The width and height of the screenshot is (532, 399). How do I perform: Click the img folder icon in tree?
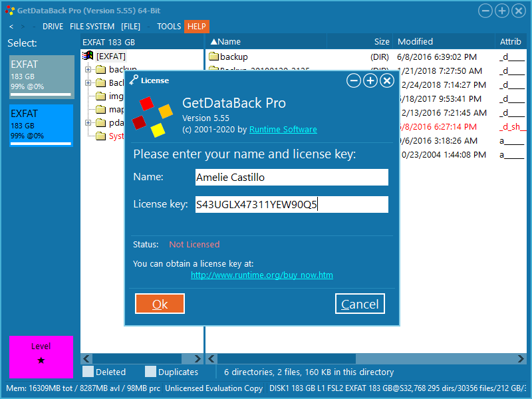pos(100,96)
